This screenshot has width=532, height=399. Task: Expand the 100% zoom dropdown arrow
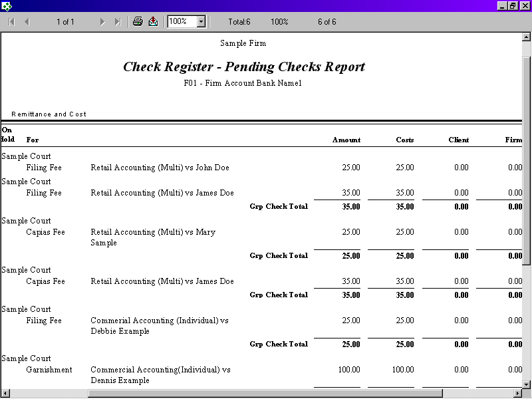pos(201,22)
